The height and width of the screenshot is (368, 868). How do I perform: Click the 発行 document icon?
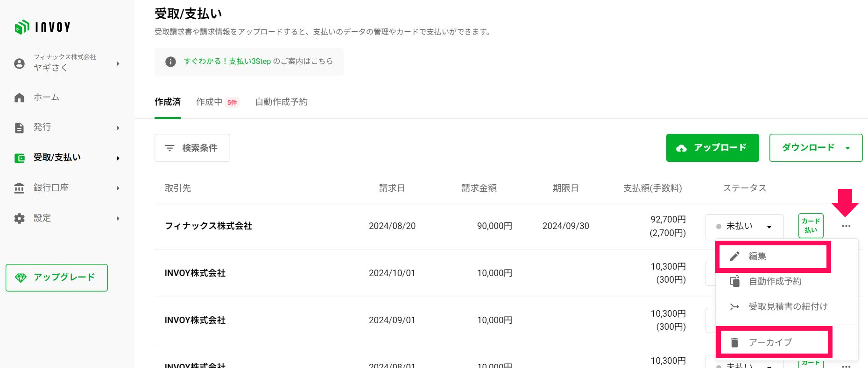pos(19,128)
